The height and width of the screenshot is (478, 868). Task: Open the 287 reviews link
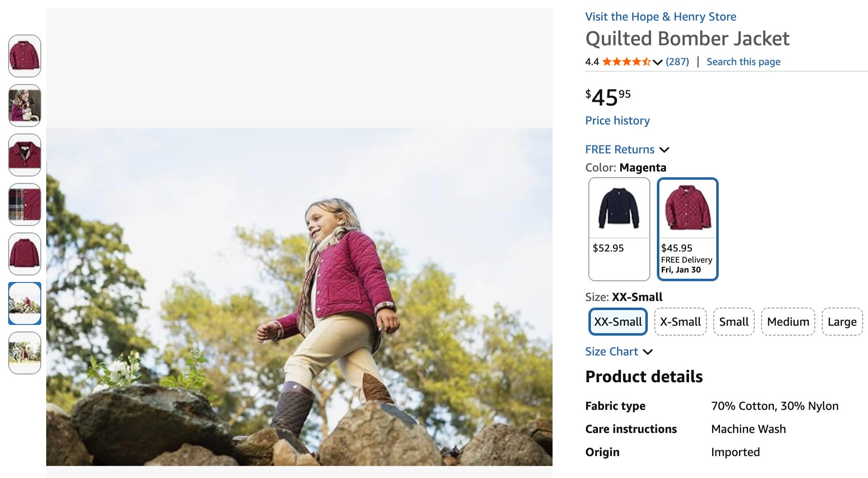tap(677, 62)
